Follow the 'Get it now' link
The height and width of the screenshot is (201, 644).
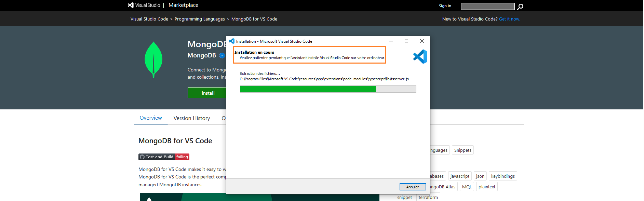[x=509, y=19]
